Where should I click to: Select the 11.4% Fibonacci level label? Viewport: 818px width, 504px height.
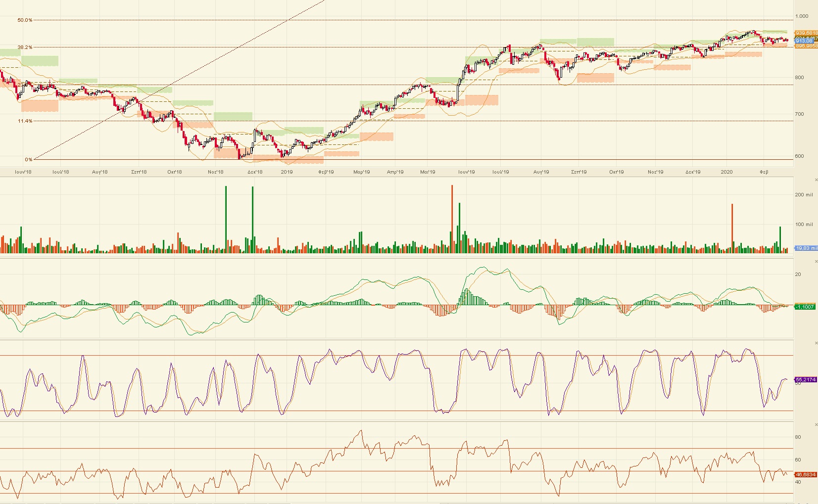[x=25, y=121]
